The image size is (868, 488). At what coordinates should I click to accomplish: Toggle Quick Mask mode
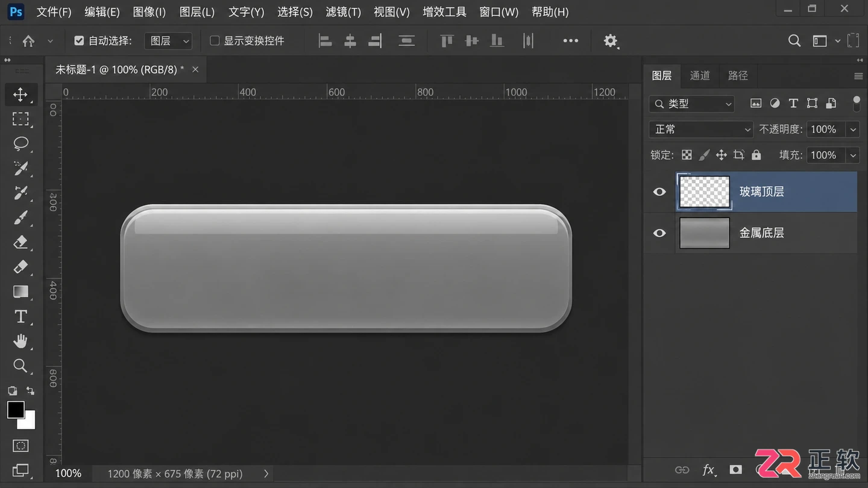(x=20, y=446)
